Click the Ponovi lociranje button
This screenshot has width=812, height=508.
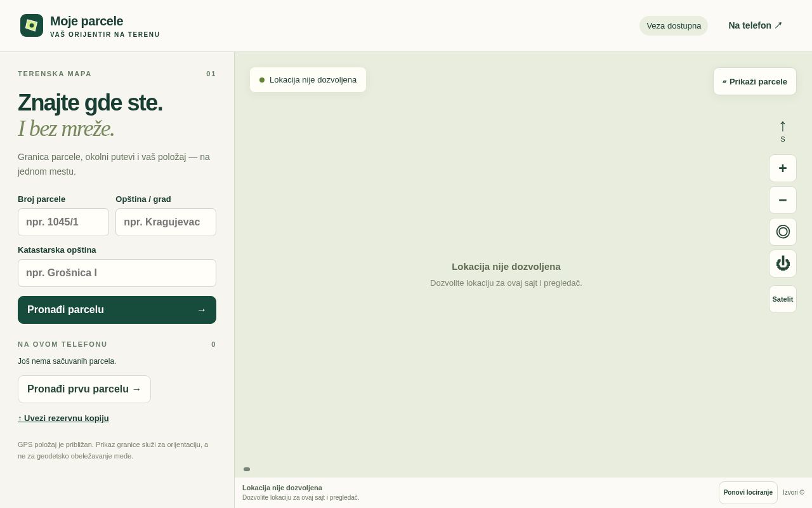[x=748, y=493]
